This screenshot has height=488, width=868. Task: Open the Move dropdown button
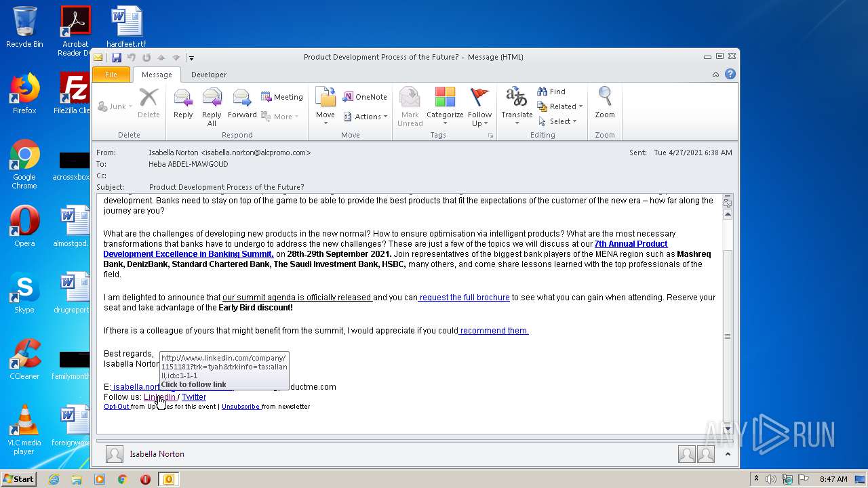click(x=325, y=106)
